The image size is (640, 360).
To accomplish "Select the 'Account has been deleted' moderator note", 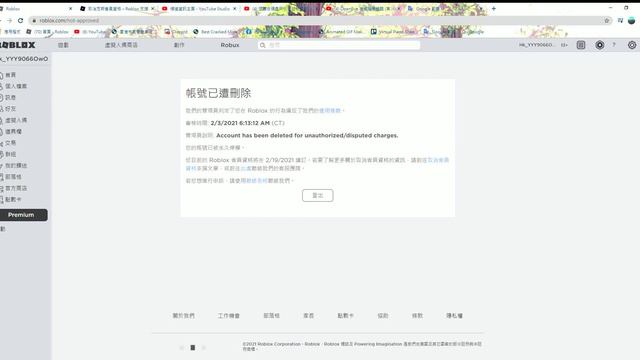I will (307, 136).
